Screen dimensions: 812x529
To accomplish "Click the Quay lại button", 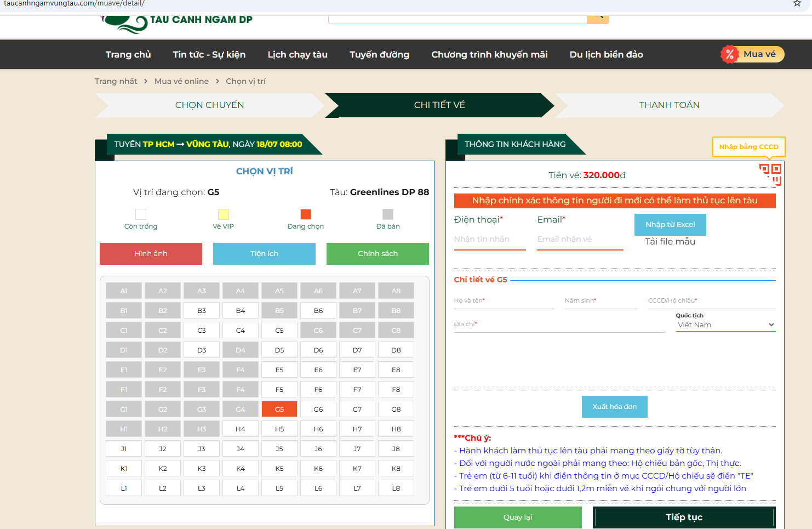I will (x=517, y=517).
